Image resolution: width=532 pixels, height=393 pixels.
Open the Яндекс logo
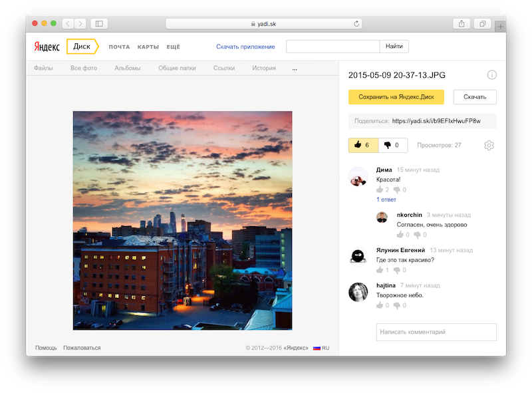point(47,47)
